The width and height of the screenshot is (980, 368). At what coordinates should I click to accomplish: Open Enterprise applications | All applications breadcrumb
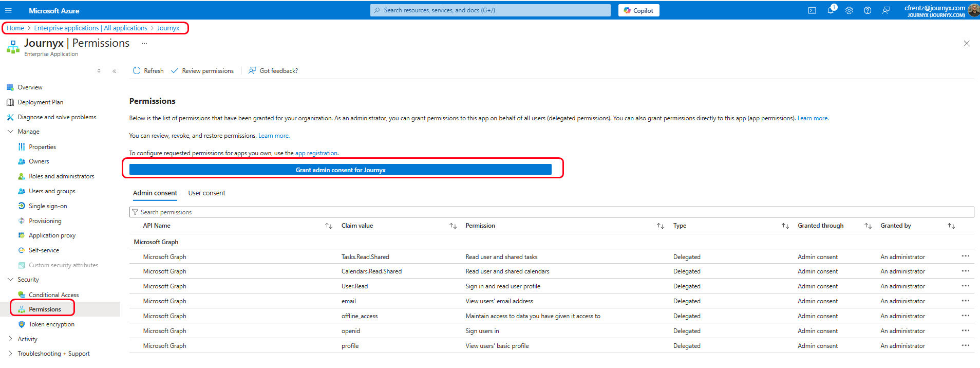point(90,28)
